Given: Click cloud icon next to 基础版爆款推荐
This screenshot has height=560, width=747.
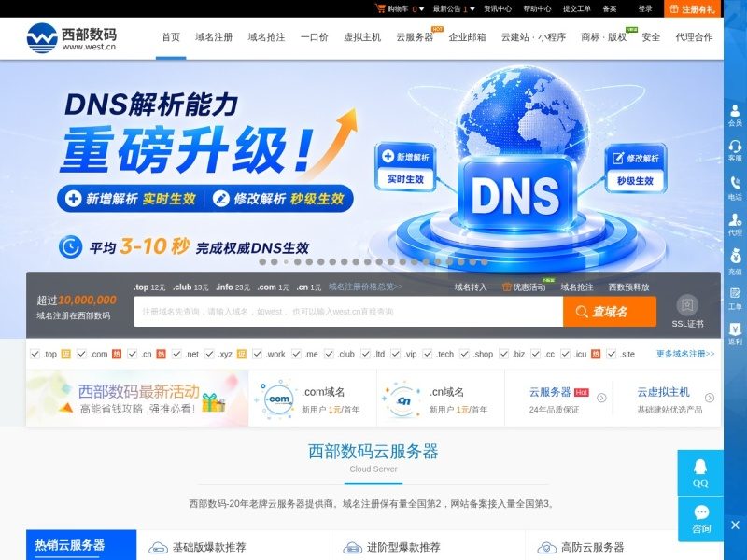Looking at the screenshot, I should click(158, 548).
